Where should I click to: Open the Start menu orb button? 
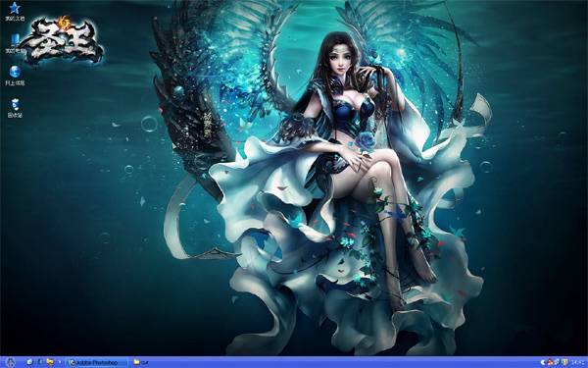point(10,362)
